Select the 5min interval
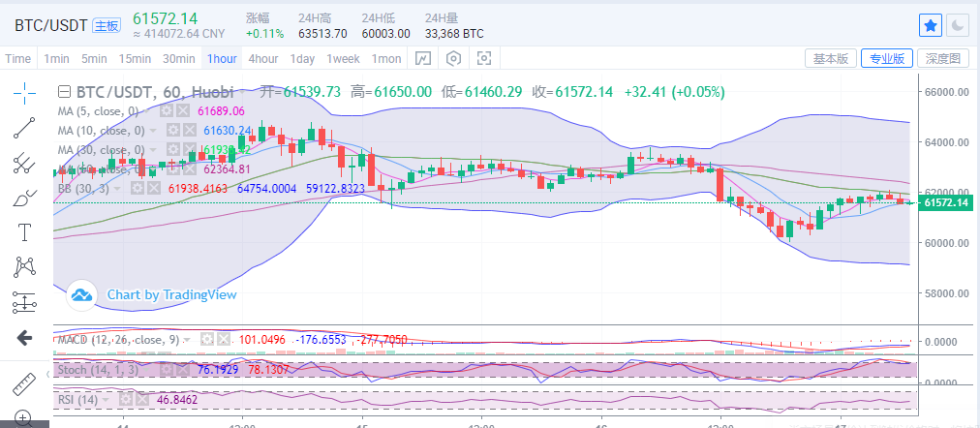The height and width of the screenshot is (428, 980). (94, 59)
